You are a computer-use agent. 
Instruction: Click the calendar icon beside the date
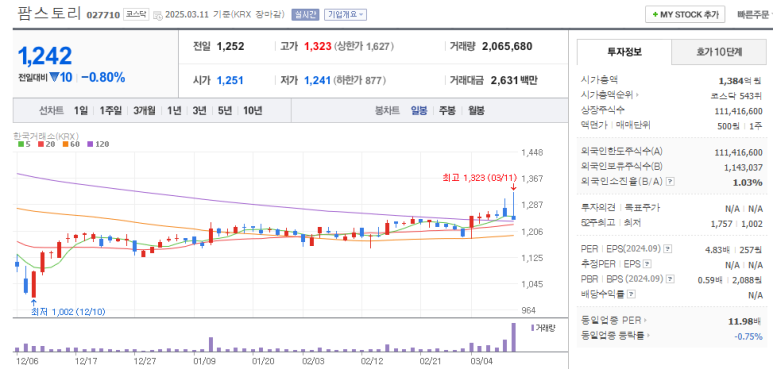tap(158, 15)
